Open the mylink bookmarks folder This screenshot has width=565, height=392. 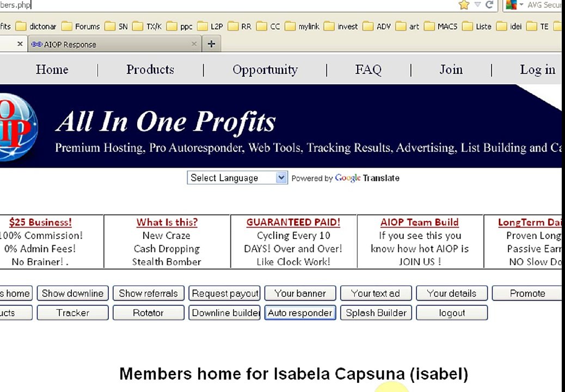pos(302,26)
